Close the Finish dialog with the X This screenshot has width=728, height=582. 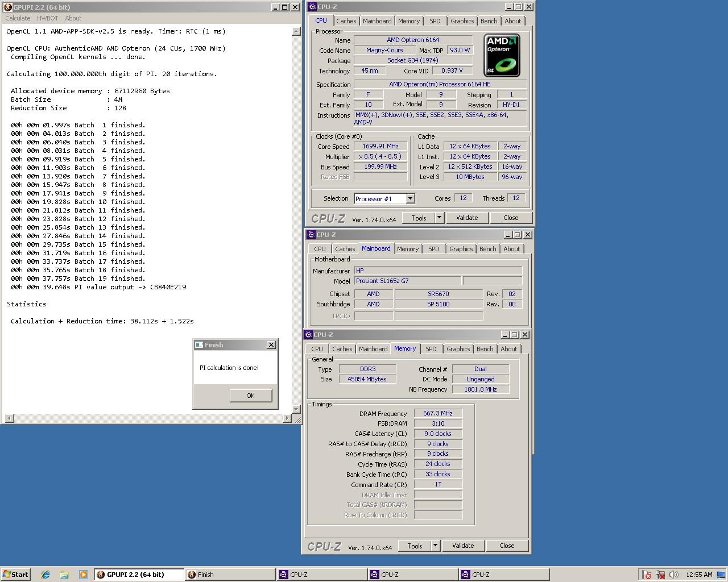(x=271, y=345)
